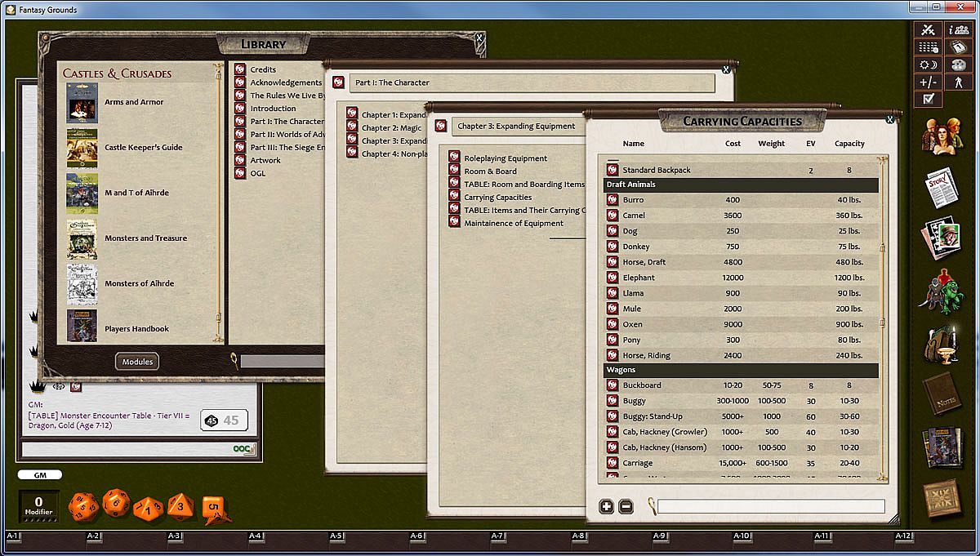Click the Oxen capacity '900 lbs.'
Image resolution: width=980 pixels, height=556 pixels.
coord(849,324)
